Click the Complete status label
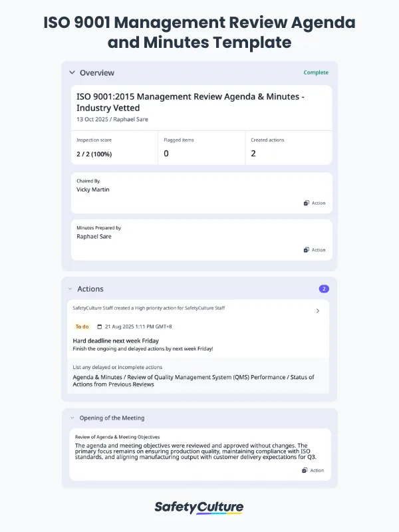399x532 pixels. pyautogui.click(x=316, y=72)
